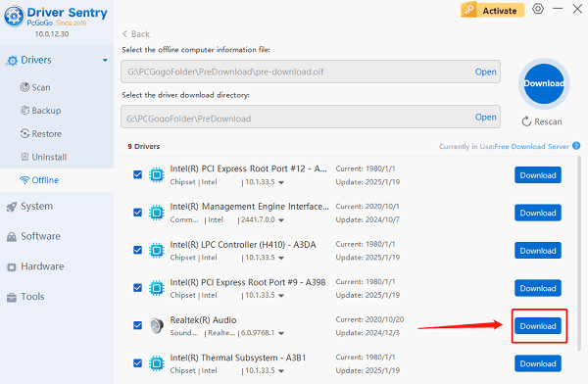Click the pre-download.oif file path field
The image size is (588, 384).
[311, 72]
